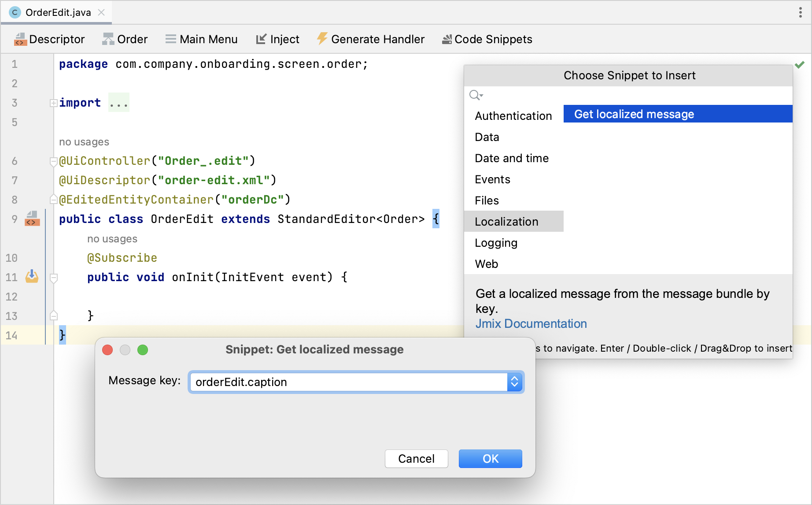
Task: Select the Events snippet category
Action: pyautogui.click(x=513, y=179)
